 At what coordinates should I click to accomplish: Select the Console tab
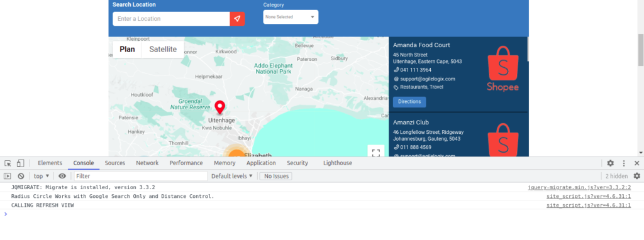point(84,163)
